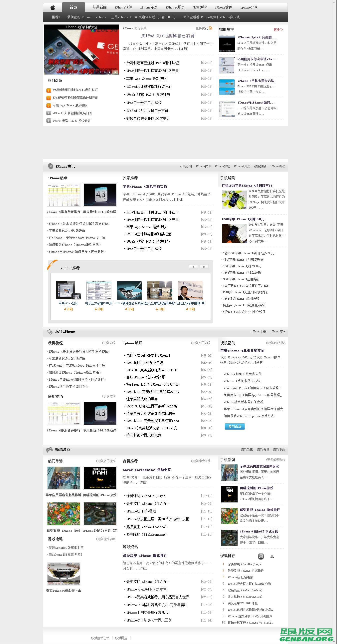Image resolution: width=337 pixels, height=644 pixels.
Task: Select rank badge 1 in 热门话题
Action: pos(49,90)
